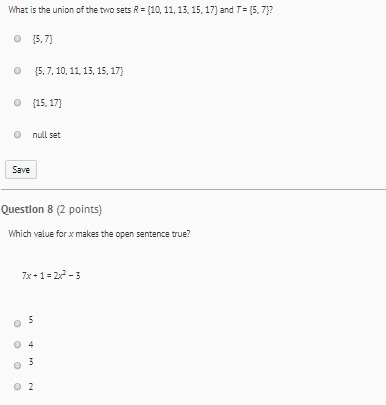The image size is (386, 405).
Task: Pick the null set radio button
Action: (17, 135)
